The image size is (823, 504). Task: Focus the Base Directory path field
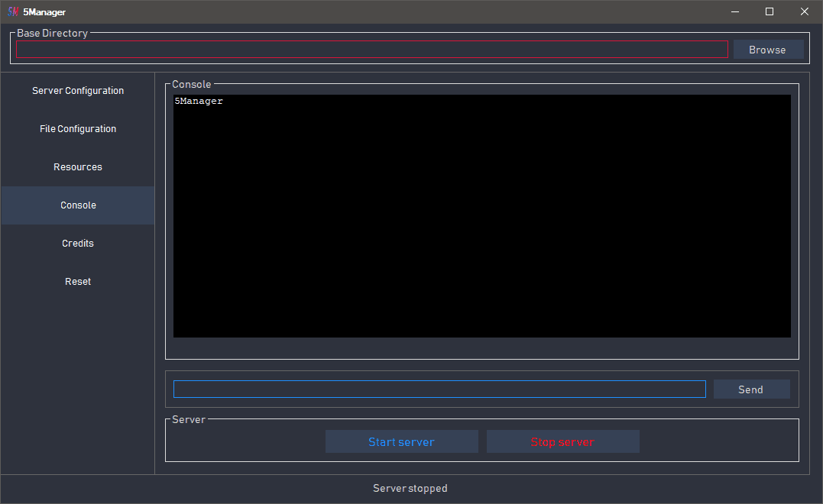pos(371,50)
